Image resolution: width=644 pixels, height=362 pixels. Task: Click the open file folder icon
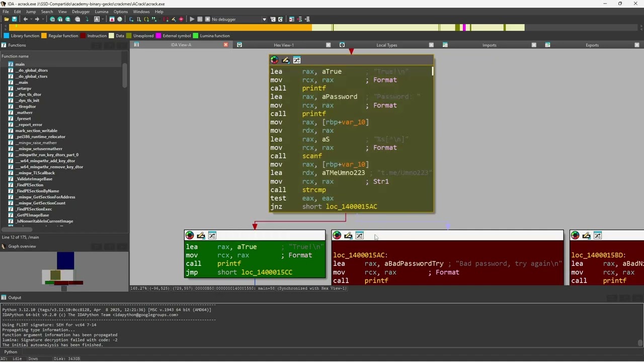click(7, 19)
